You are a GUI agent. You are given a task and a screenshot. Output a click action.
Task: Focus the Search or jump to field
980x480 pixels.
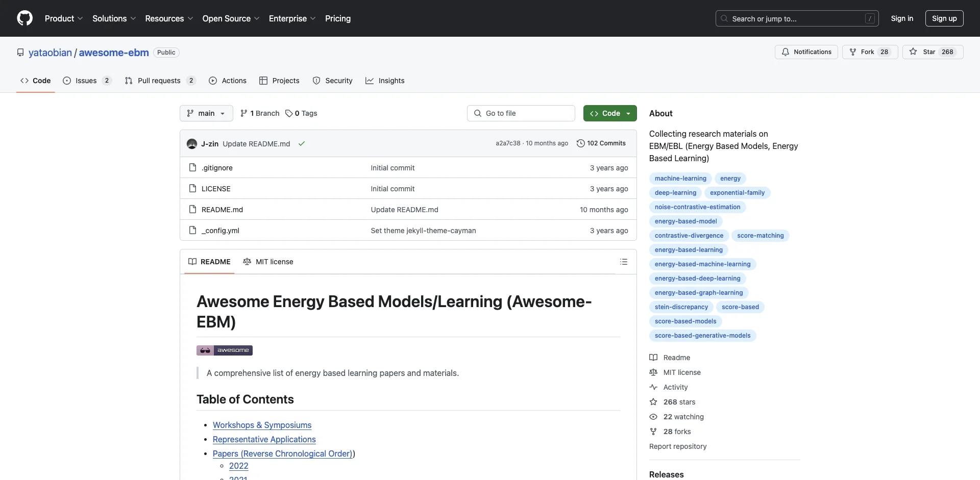797,18
